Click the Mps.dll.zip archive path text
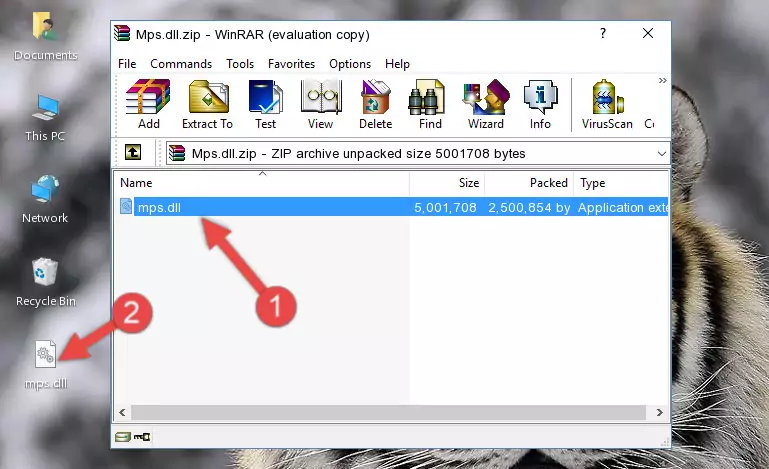 (x=359, y=154)
